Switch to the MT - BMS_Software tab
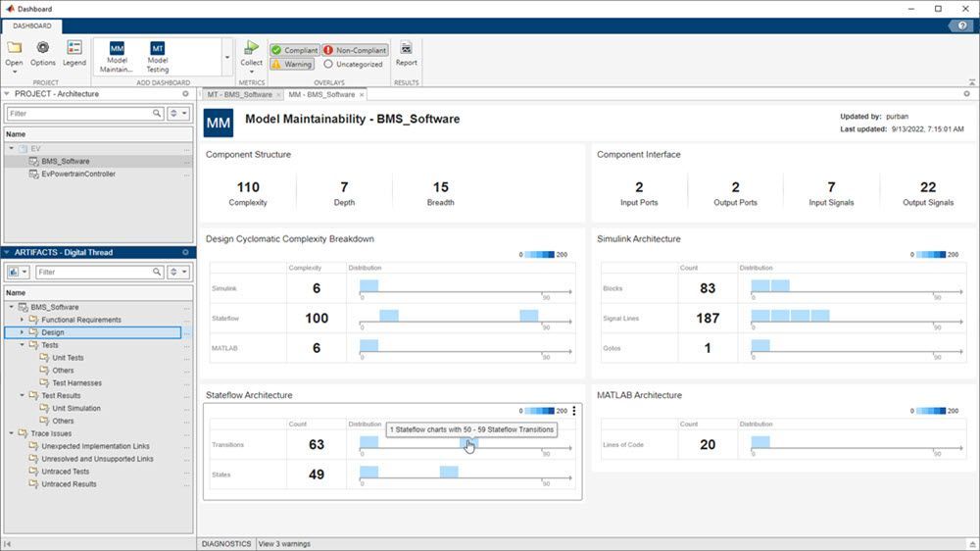This screenshot has width=980, height=551. click(x=240, y=94)
